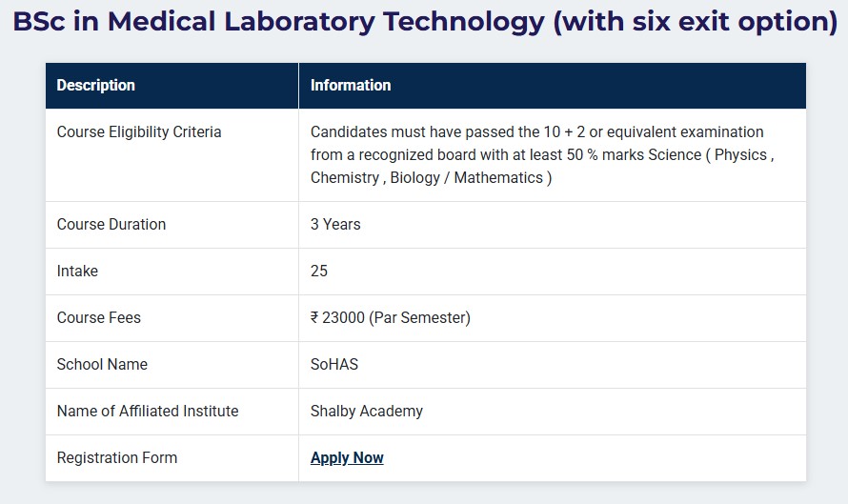Image resolution: width=848 pixels, height=504 pixels.
Task: Select the Shalby Academy institute value
Action: (x=367, y=412)
